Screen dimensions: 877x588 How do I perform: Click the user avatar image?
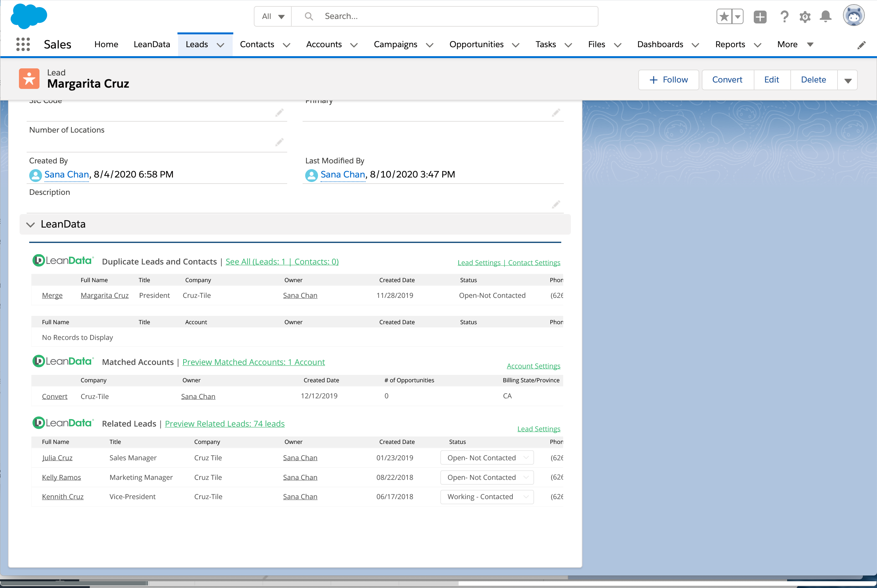[854, 15]
